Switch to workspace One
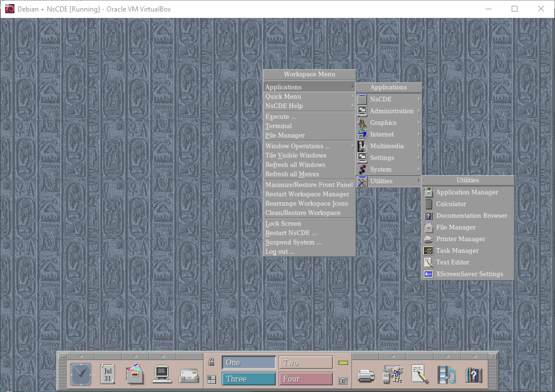Image resolution: width=555 pixels, height=392 pixels. click(249, 363)
